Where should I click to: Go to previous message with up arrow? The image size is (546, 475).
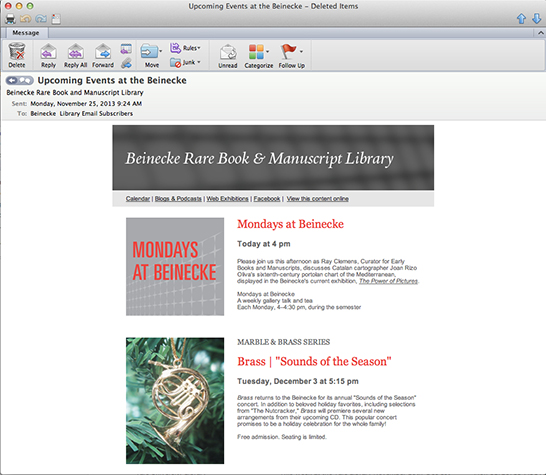(x=521, y=18)
